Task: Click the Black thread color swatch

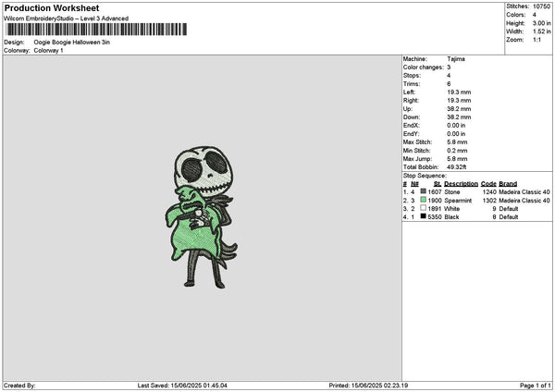Action: (x=423, y=216)
